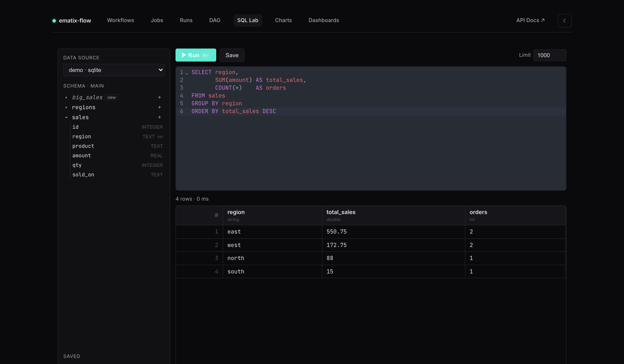Click 'GROUP BY region' on editor line 5
Image resolution: width=624 pixels, height=364 pixels.
(217, 103)
